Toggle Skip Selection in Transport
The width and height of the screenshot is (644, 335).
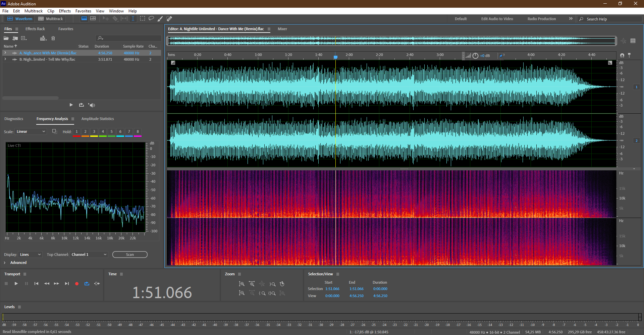(97, 284)
